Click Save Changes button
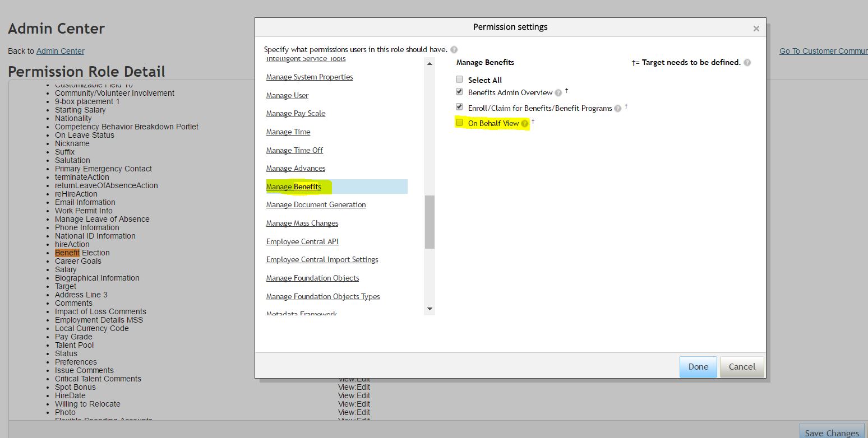The width and height of the screenshot is (868, 438). tap(832, 432)
